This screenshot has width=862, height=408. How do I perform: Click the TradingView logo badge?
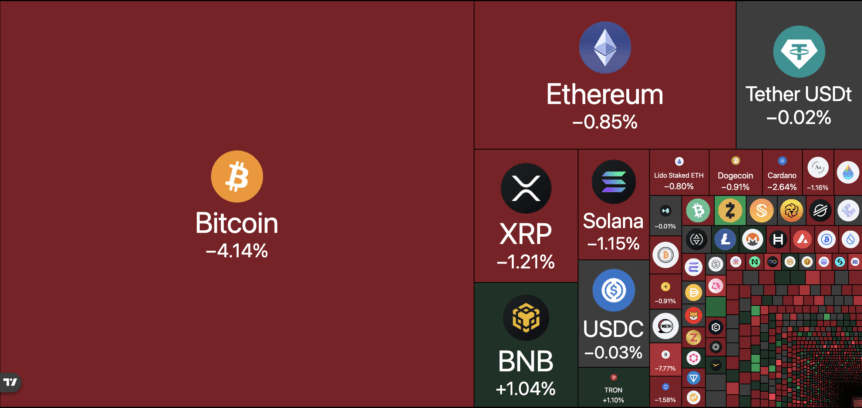click(x=11, y=382)
